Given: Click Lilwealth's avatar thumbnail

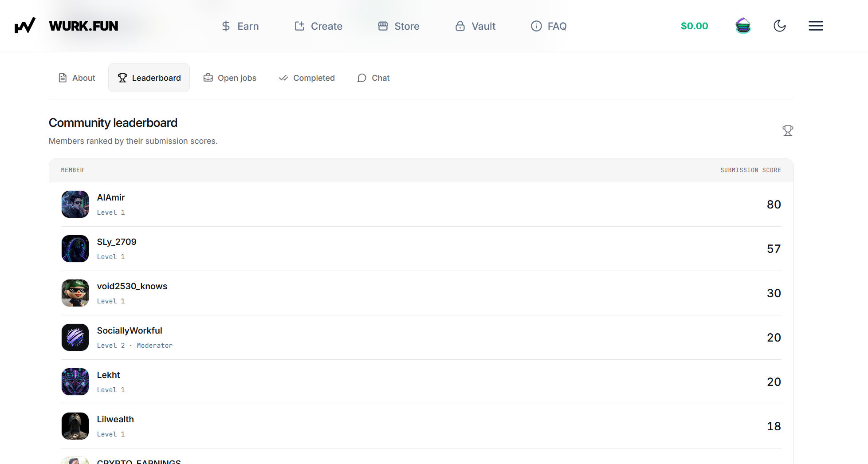Looking at the screenshot, I should tap(75, 426).
